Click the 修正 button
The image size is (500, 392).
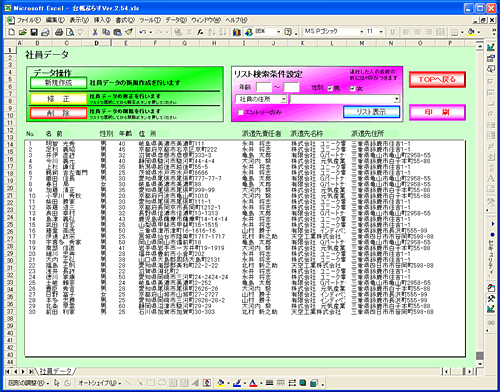tap(58, 98)
